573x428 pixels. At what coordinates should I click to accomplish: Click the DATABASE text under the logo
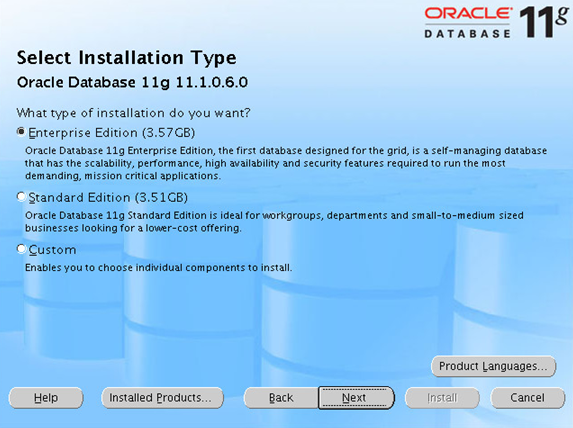[x=467, y=34]
